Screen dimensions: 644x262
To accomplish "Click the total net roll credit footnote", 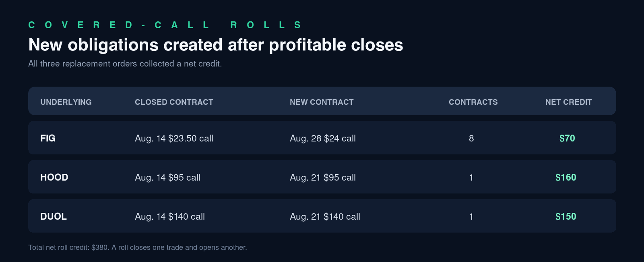I will 138,247.
